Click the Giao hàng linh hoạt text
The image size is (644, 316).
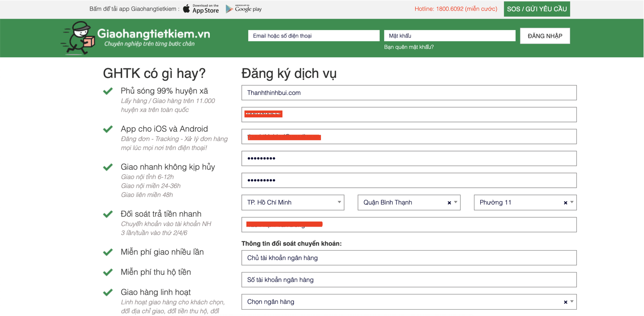[156, 293]
